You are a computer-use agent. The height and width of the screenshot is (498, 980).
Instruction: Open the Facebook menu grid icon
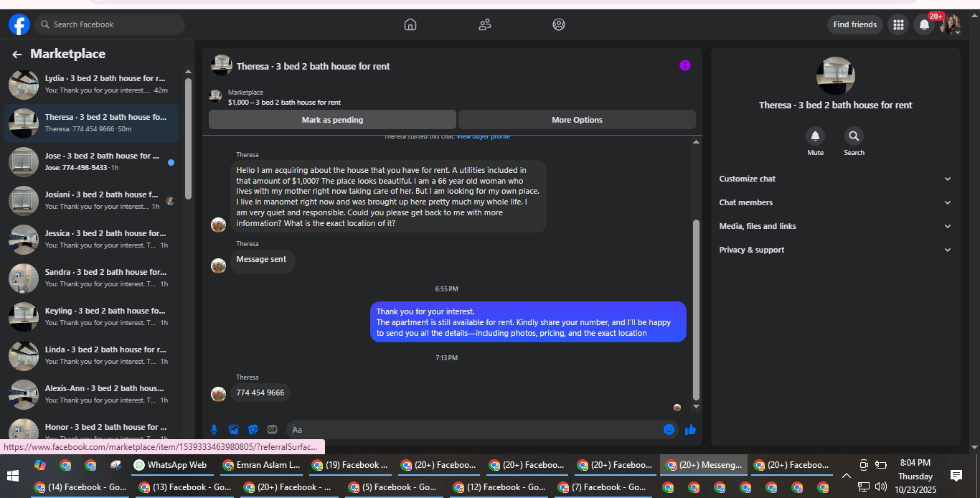coord(897,24)
